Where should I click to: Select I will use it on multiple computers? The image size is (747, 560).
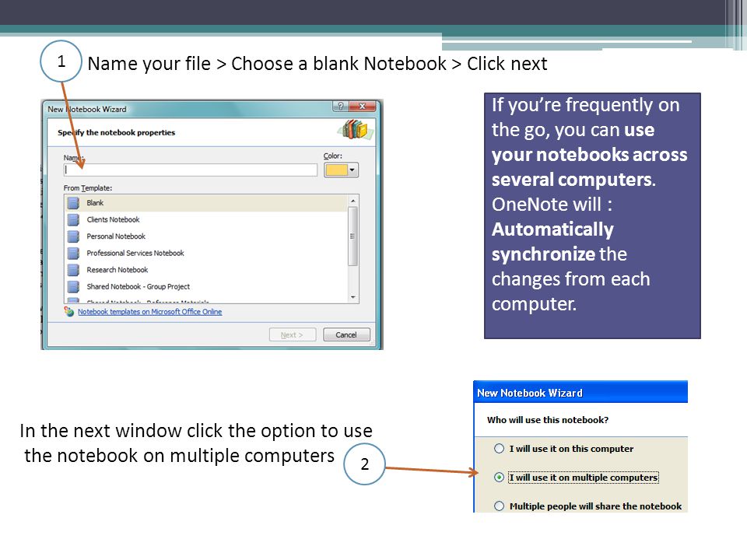pyautogui.click(x=577, y=477)
